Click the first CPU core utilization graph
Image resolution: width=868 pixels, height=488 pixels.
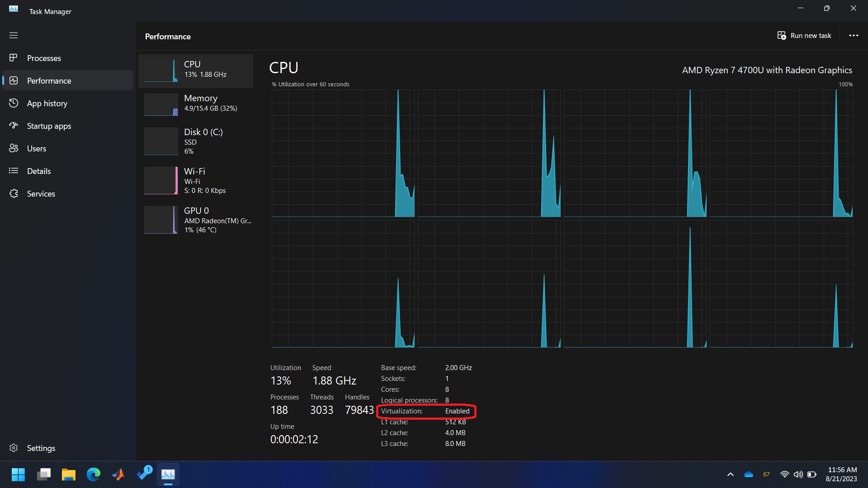(x=343, y=153)
